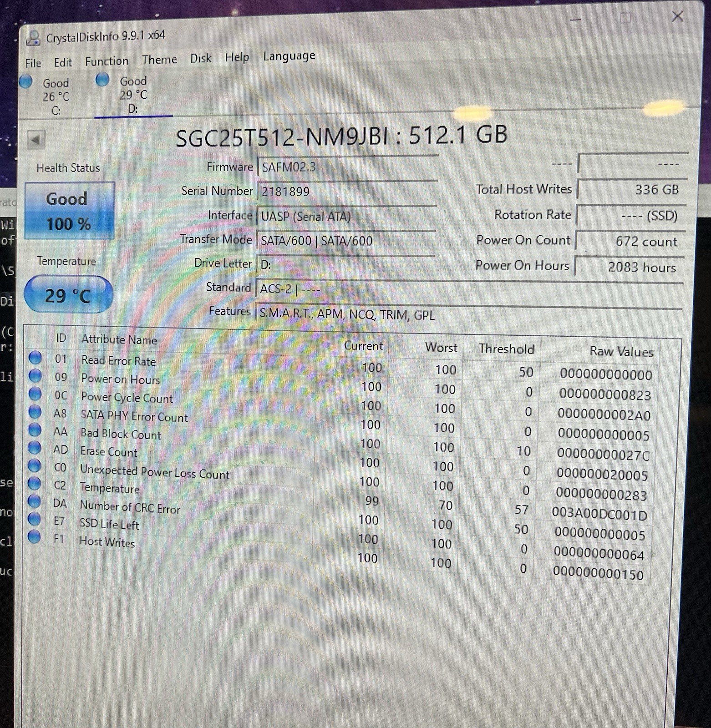Select the Bad Block Count attribute name
711x728 pixels.
(x=121, y=434)
